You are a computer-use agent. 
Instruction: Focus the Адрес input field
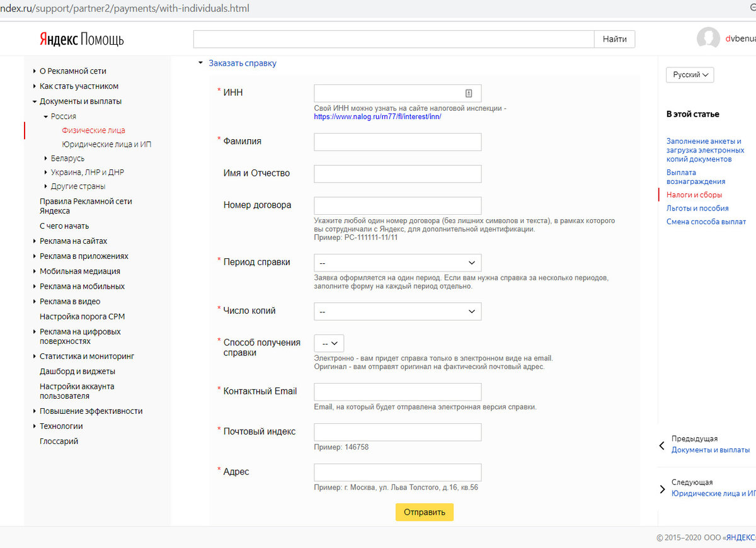398,472
